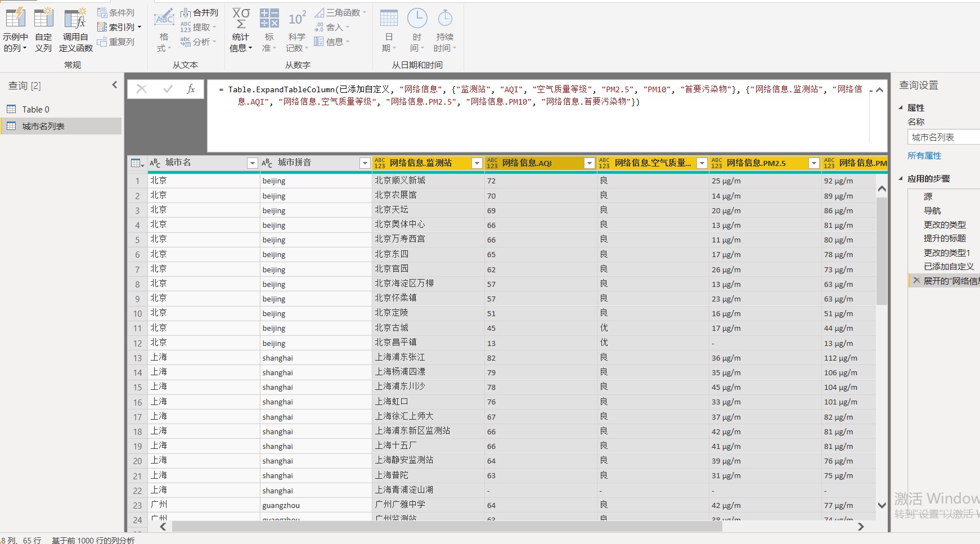Open the 城市名 column filter dropdown
Screen dimensions: 980x544
(252, 163)
